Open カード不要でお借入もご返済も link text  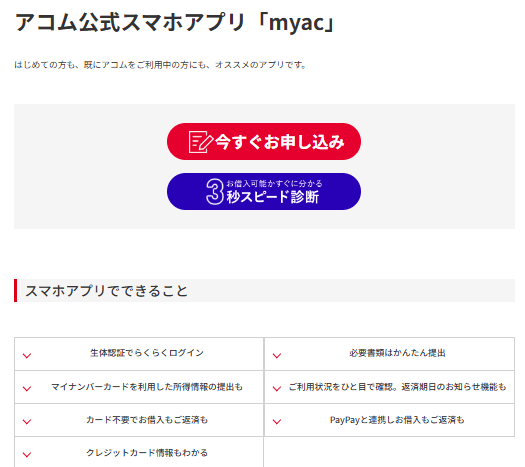coord(147,420)
